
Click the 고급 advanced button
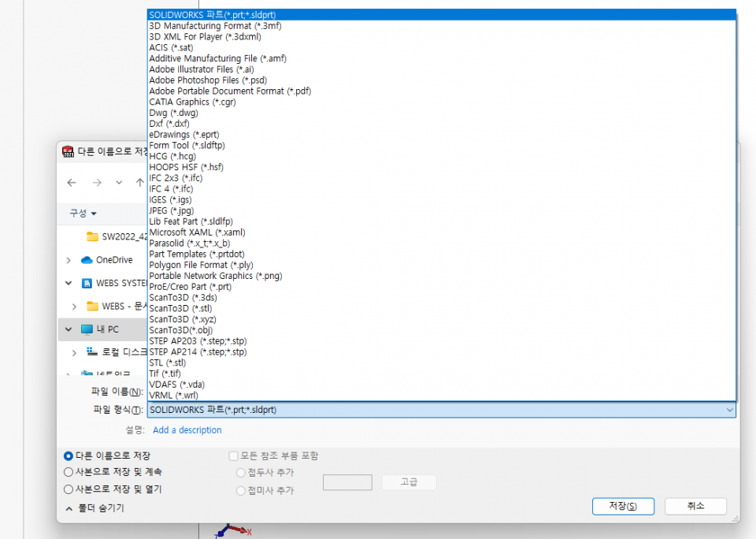point(409,482)
